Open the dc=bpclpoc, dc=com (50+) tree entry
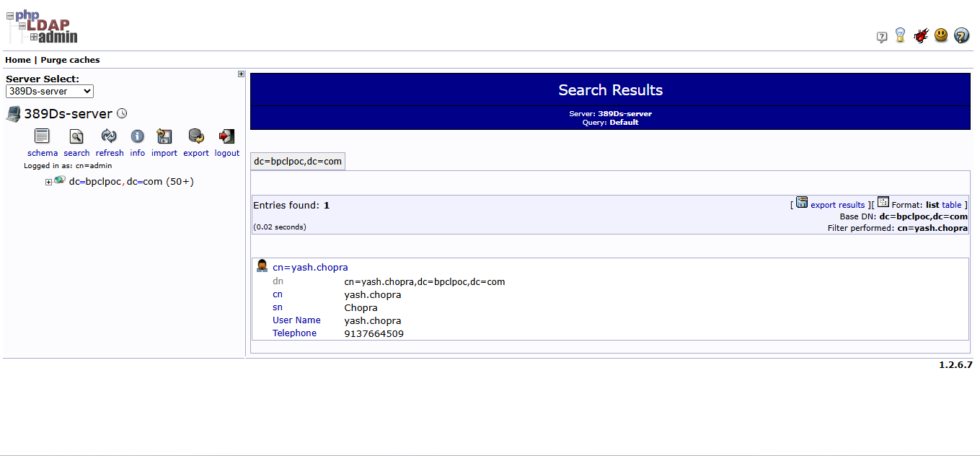Screen dimensions: 980x456 (x=131, y=182)
